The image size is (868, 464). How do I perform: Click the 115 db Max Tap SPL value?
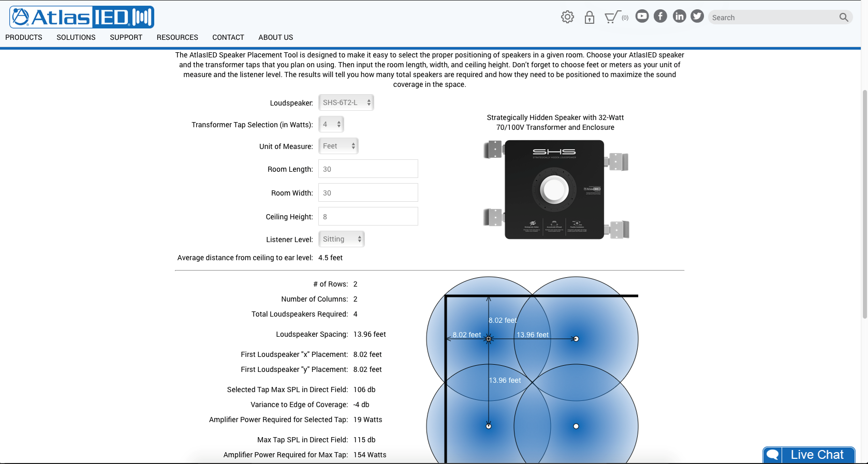(364, 440)
